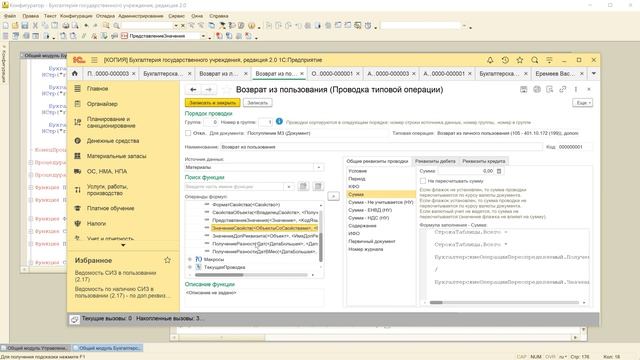The image size is (640, 360).
Task: Click the Главное section icon in sidebar
Action: point(78,89)
